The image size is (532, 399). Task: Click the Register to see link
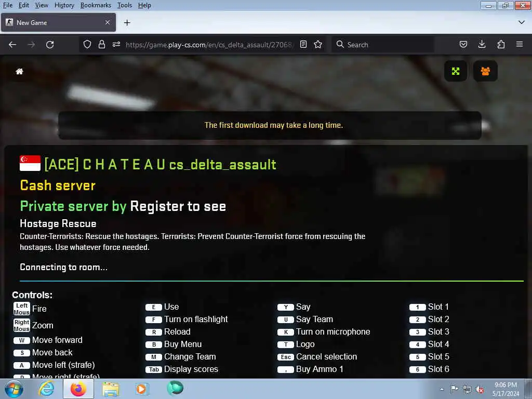click(x=178, y=206)
